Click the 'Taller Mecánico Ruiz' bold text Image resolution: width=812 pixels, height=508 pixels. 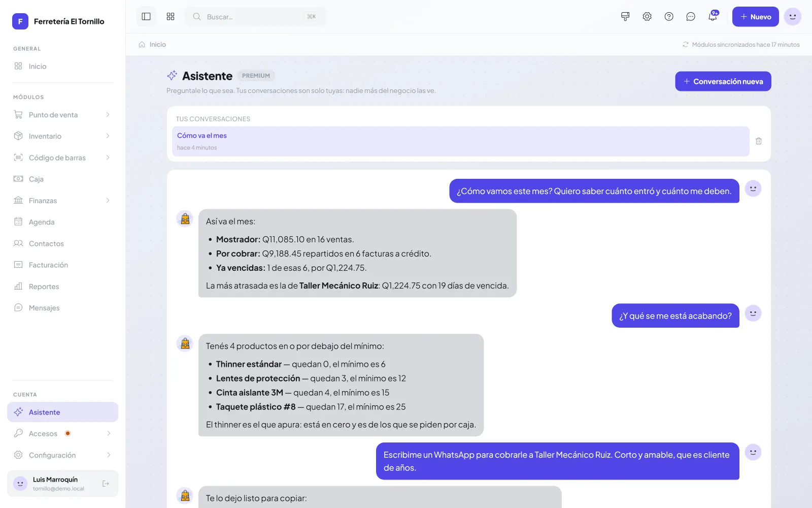339,286
